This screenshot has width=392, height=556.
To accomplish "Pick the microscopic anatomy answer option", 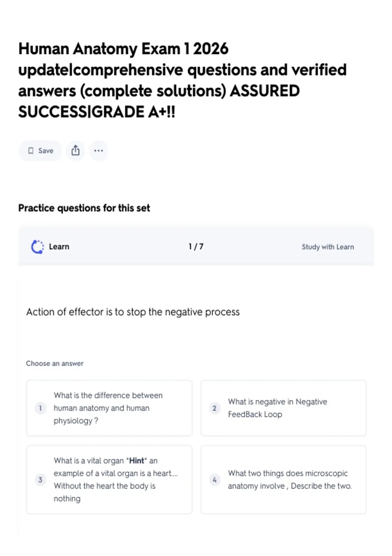I will point(284,480).
